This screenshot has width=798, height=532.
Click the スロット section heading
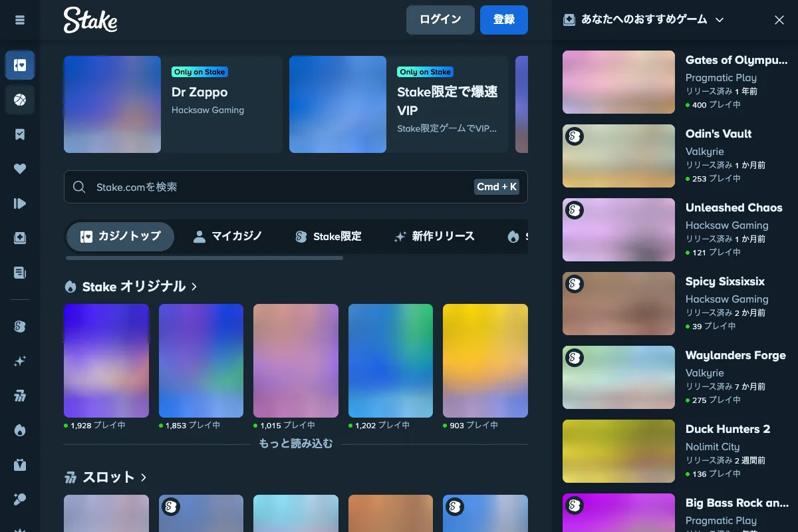[108, 477]
